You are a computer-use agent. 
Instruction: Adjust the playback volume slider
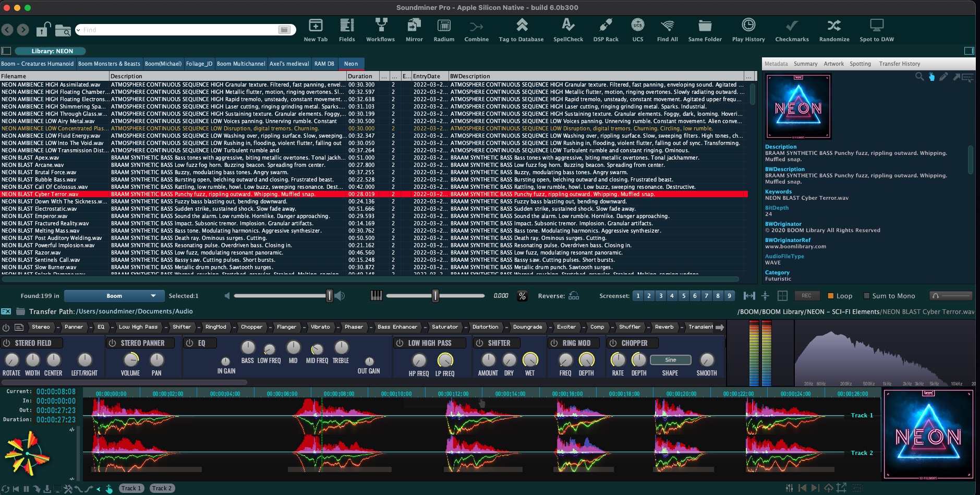pyautogui.click(x=329, y=296)
